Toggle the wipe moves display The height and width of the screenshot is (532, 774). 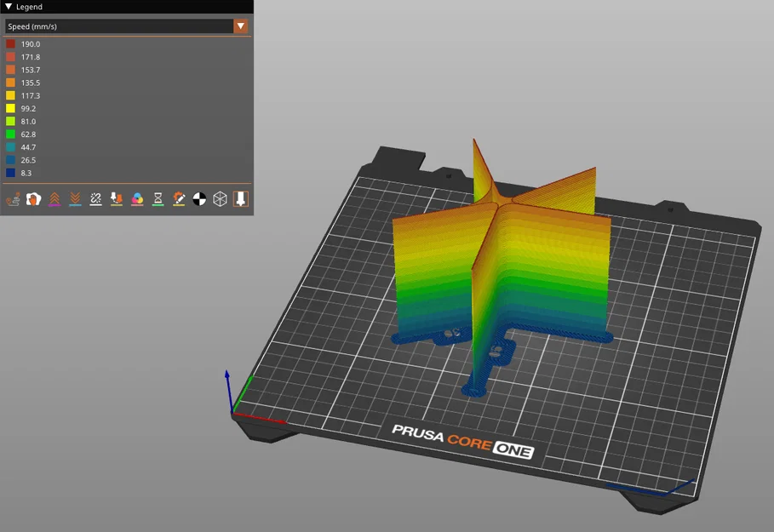[x=32, y=198]
